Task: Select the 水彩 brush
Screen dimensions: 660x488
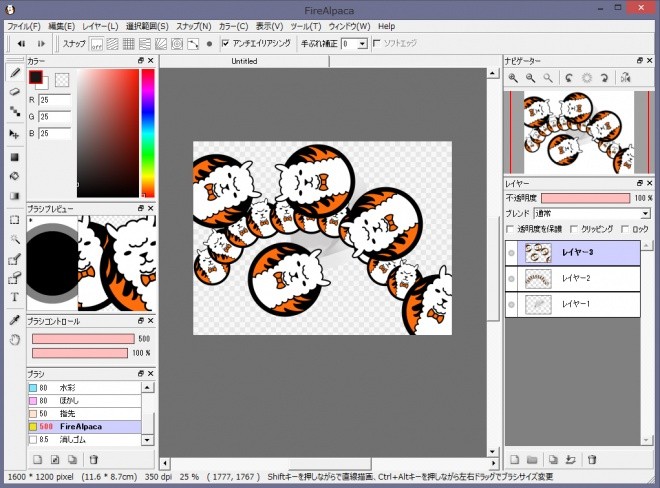Action: [84, 388]
